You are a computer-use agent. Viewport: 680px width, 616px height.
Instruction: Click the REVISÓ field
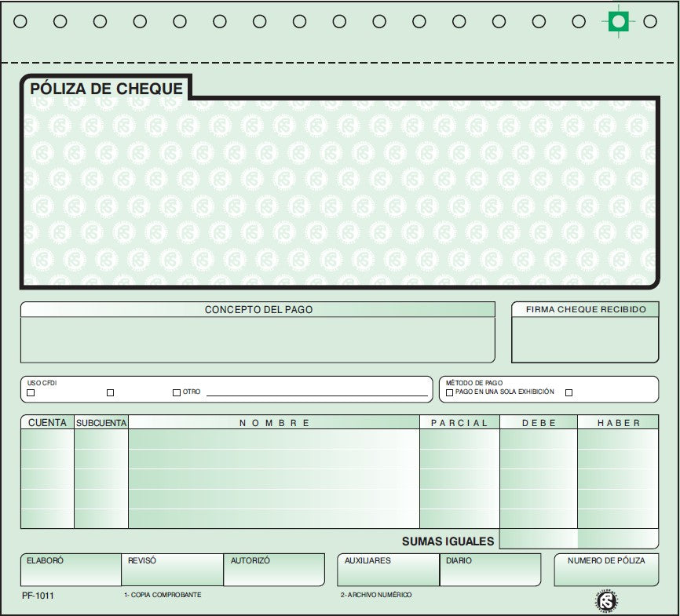(x=173, y=569)
